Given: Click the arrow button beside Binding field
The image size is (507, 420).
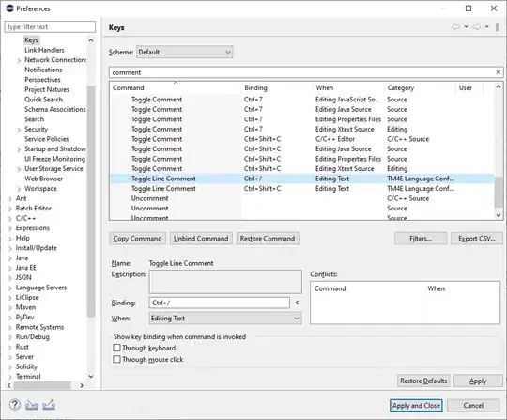Looking at the screenshot, I should (297, 303).
